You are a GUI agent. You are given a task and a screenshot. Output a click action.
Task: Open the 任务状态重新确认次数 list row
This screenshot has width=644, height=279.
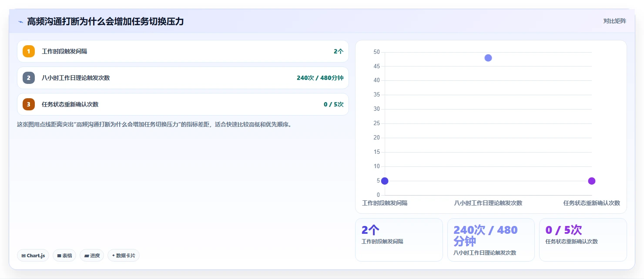(183, 104)
